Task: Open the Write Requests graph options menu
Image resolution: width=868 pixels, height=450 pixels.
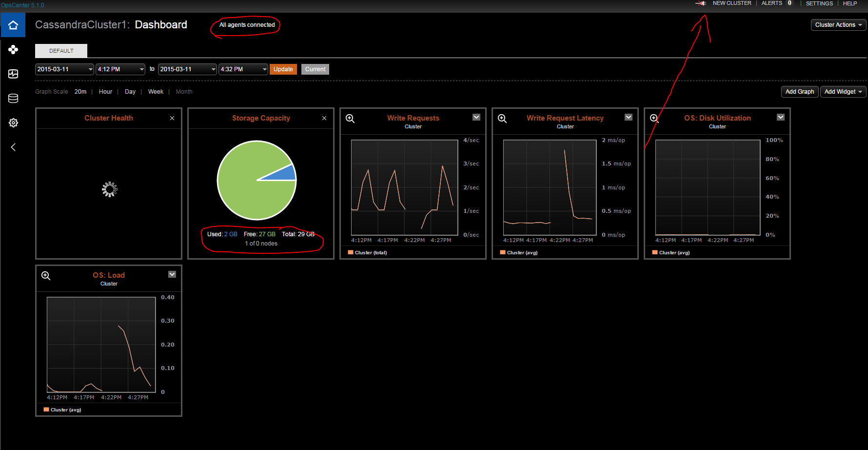Action: 476,117
